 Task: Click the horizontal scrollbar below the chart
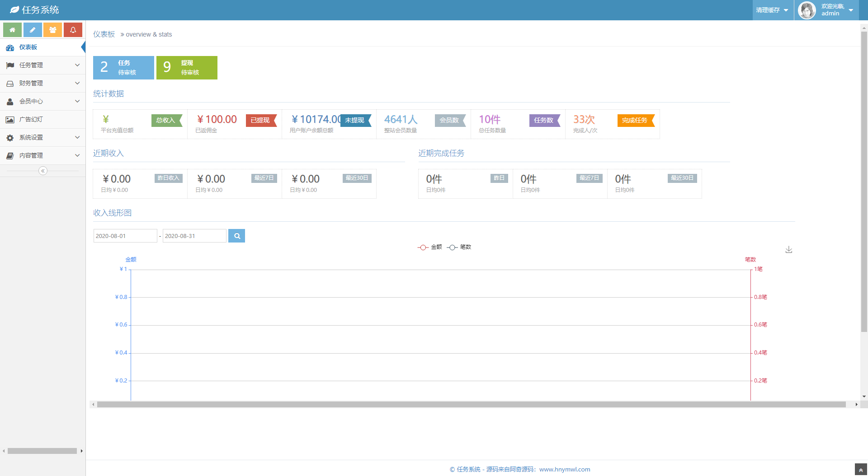tap(471, 405)
